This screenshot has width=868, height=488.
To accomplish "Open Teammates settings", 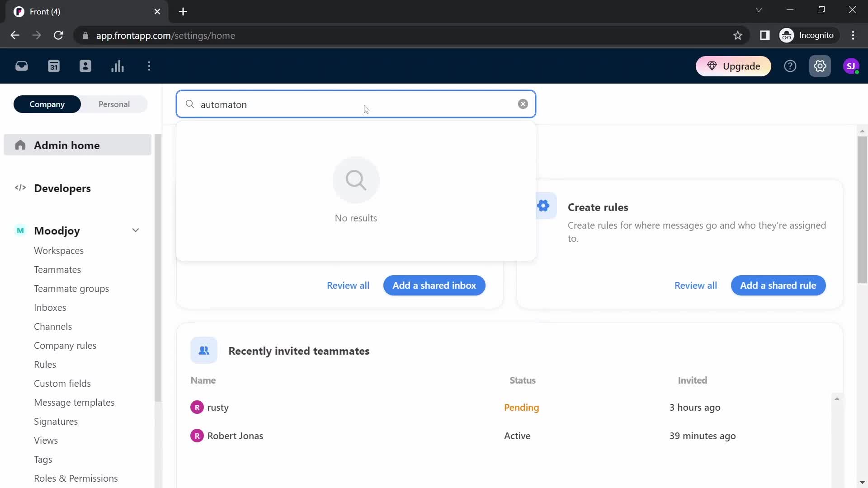I will click(x=57, y=270).
